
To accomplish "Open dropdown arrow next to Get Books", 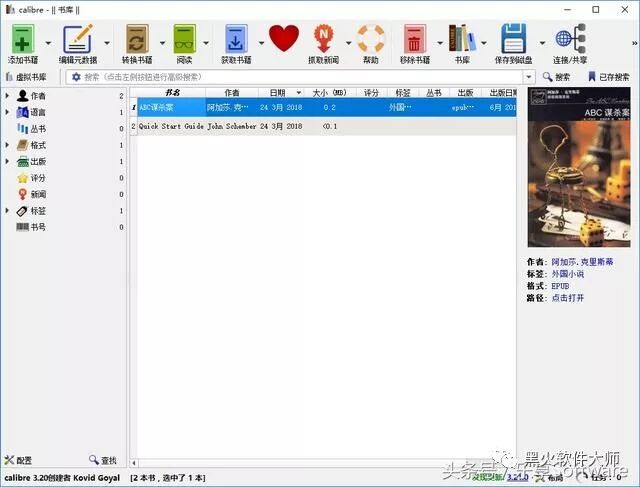I will tap(261, 42).
